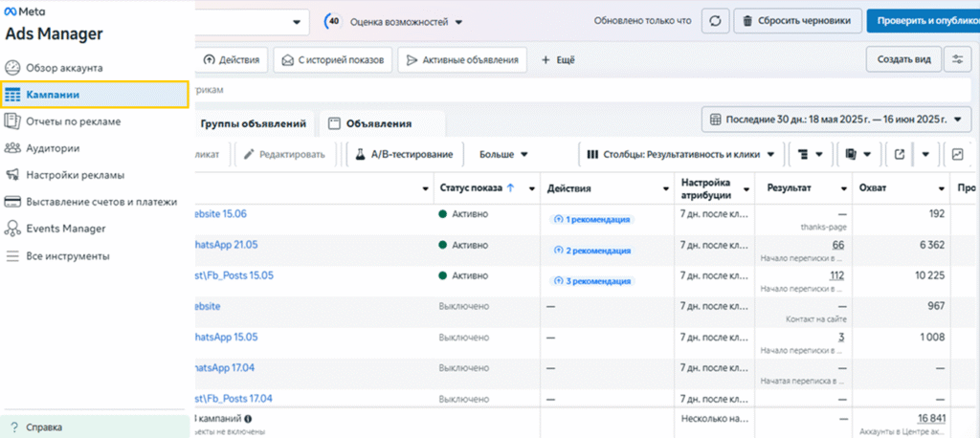Click the '2 рекомендация' badge
The width and height of the screenshot is (980, 438).
click(x=591, y=251)
